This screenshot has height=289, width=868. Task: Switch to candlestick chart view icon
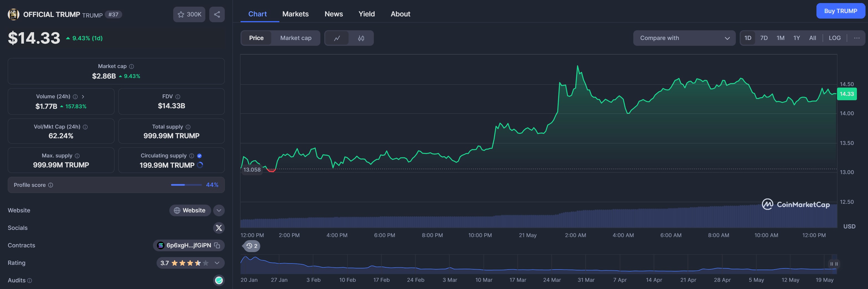coord(361,38)
